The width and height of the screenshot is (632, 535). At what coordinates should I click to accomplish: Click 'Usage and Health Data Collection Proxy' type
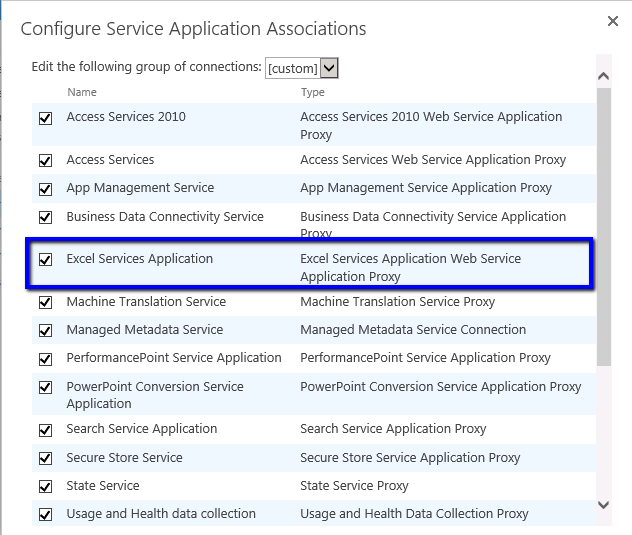pyautogui.click(x=414, y=514)
